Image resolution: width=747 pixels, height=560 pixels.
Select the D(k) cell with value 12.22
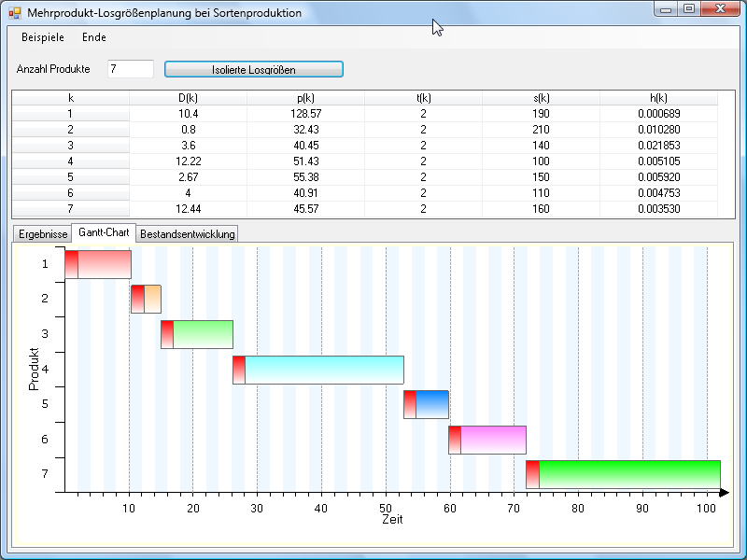click(x=188, y=161)
